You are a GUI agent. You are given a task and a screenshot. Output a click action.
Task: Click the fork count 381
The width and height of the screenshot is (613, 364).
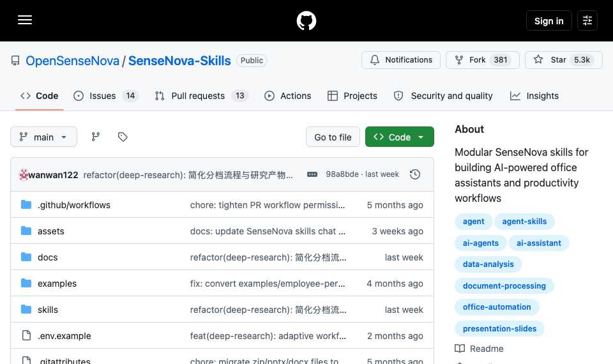tap(501, 60)
